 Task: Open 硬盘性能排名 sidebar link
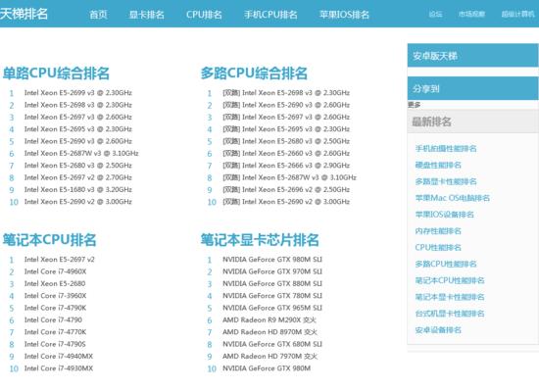click(438, 165)
